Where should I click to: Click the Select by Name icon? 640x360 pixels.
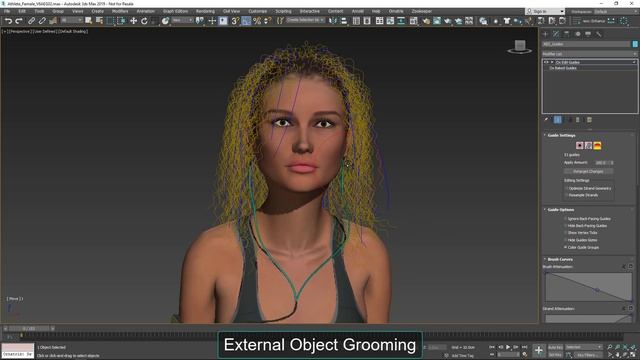click(x=99, y=21)
